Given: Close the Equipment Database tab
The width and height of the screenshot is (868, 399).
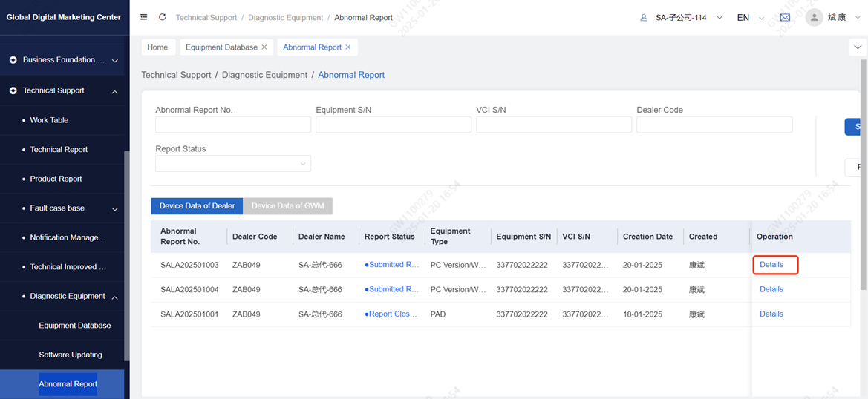Looking at the screenshot, I should [264, 47].
